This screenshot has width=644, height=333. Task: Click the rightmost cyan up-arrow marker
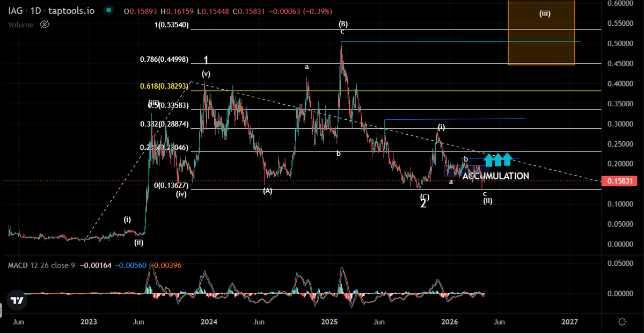[x=507, y=160]
